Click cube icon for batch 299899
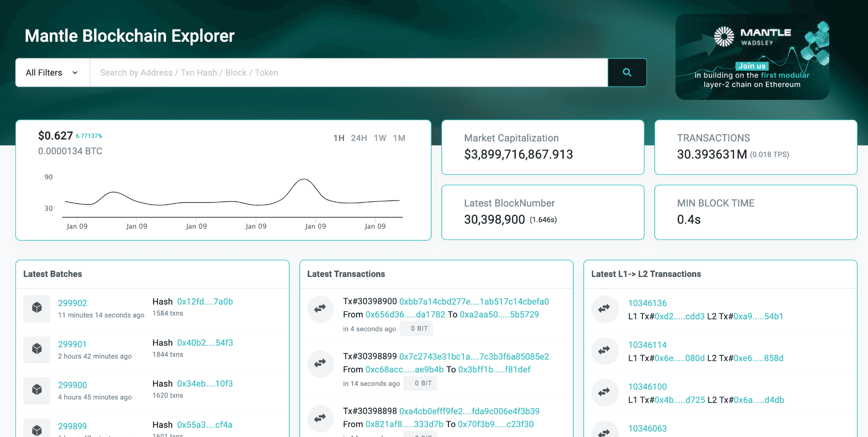Viewport: 868px width, 437px height. pyautogui.click(x=37, y=429)
